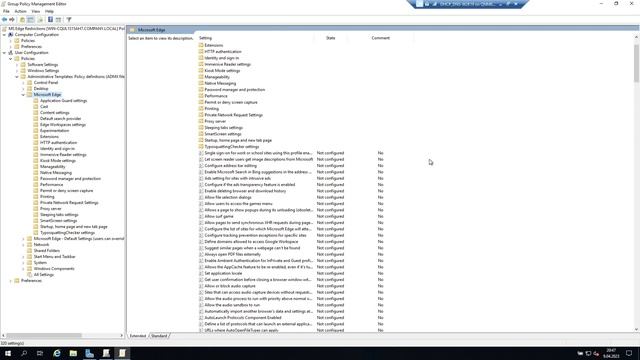The width and height of the screenshot is (640, 360).
Task: Open Task View from the taskbar
Action: (x=40, y=353)
